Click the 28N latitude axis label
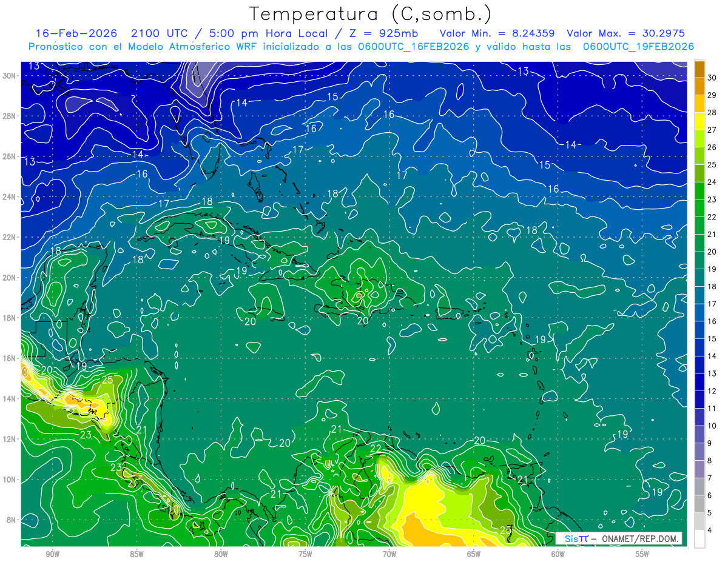The width and height of the screenshot is (728, 562). 10,116
